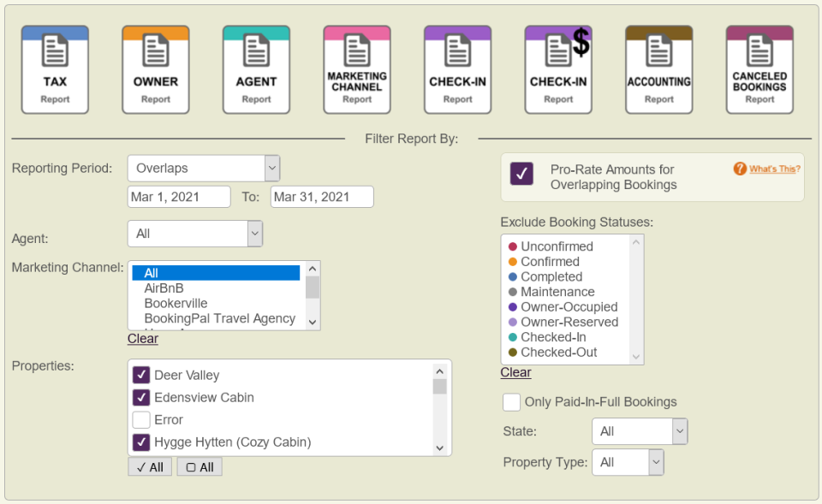Uncheck Hygge Hytten (Cozy Cabin) property
The height and width of the screenshot is (504, 822).
[141, 442]
